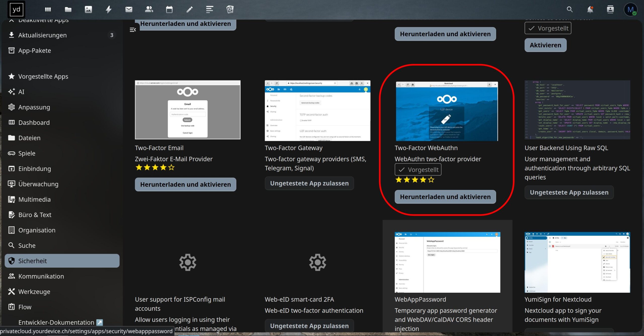Download and activate Two-Factor WebAuthn
This screenshot has width=644, height=336.
(x=445, y=197)
